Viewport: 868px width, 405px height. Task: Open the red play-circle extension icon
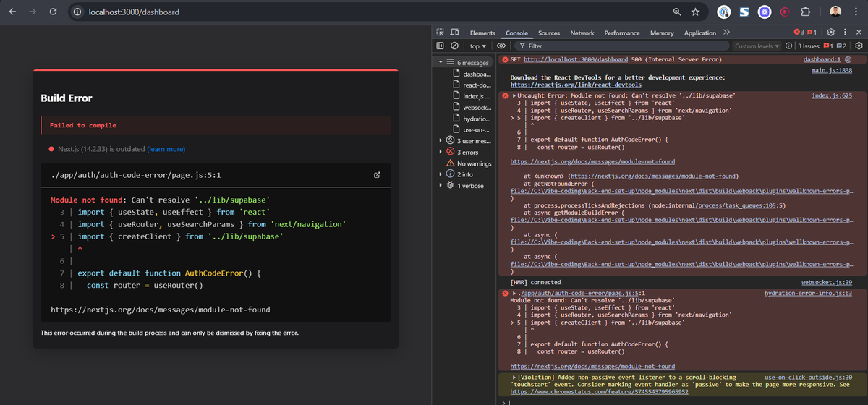tap(785, 12)
